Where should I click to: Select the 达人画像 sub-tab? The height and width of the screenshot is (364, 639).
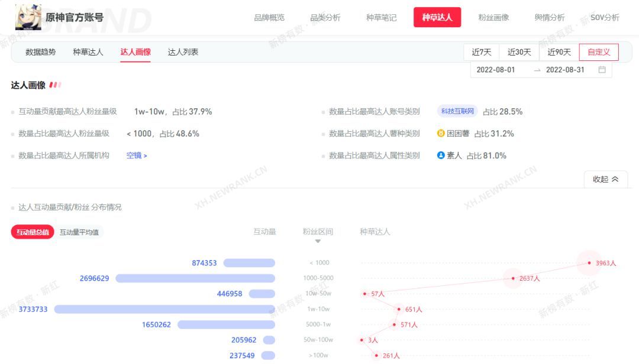[135, 52]
